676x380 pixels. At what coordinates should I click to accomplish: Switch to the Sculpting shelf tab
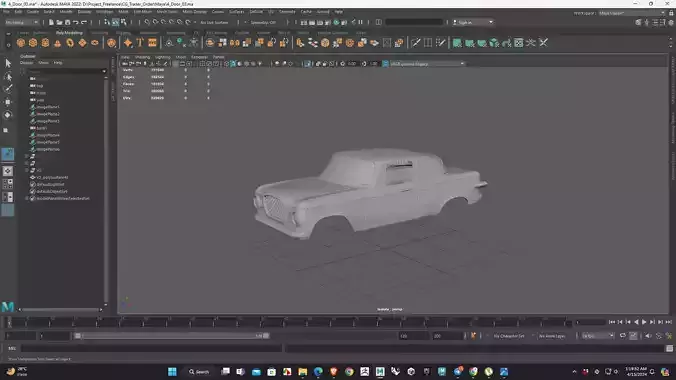point(100,33)
